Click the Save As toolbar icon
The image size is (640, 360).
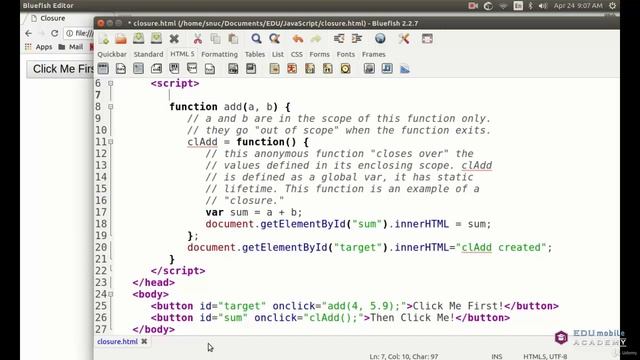point(156,39)
